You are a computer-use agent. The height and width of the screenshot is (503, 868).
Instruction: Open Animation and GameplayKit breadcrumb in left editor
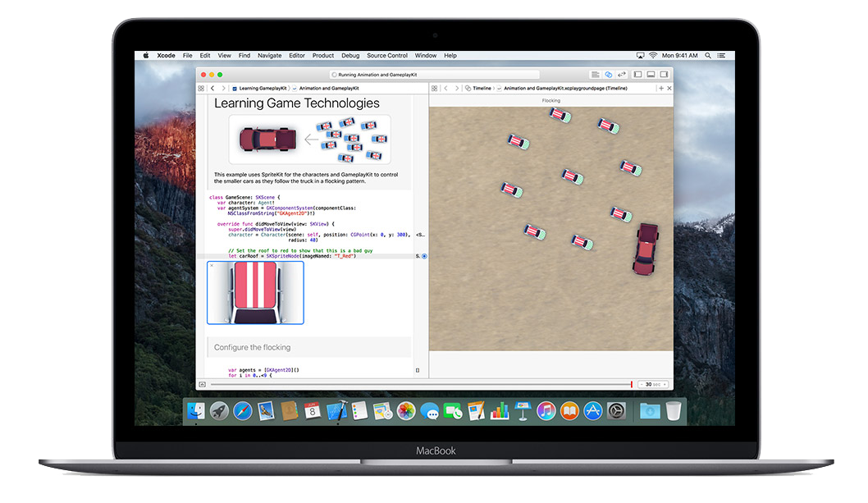[x=326, y=88]
